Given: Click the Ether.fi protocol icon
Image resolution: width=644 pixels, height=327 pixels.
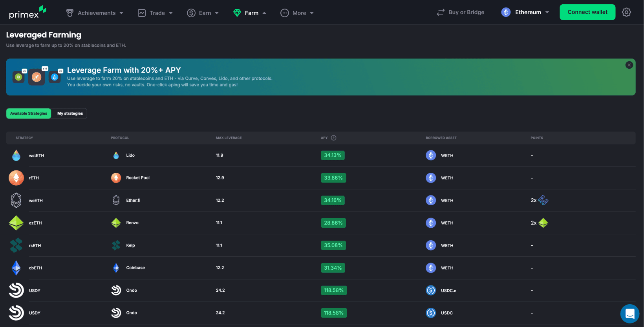Looking at the screenshot, I should (x=116, y=200).
